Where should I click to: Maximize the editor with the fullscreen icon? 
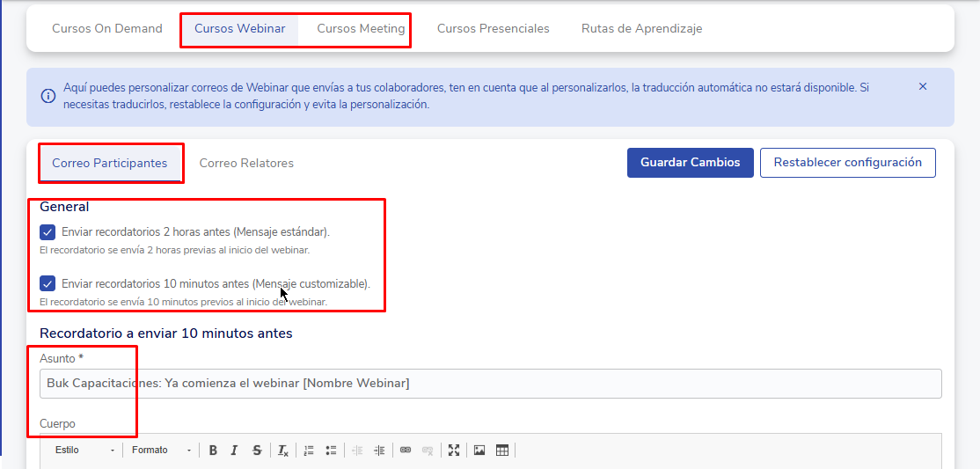(454, 451)
